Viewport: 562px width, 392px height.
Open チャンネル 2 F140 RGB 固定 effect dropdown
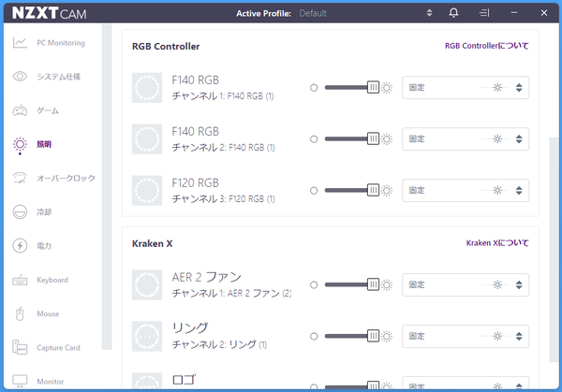[x=466, y=138]
